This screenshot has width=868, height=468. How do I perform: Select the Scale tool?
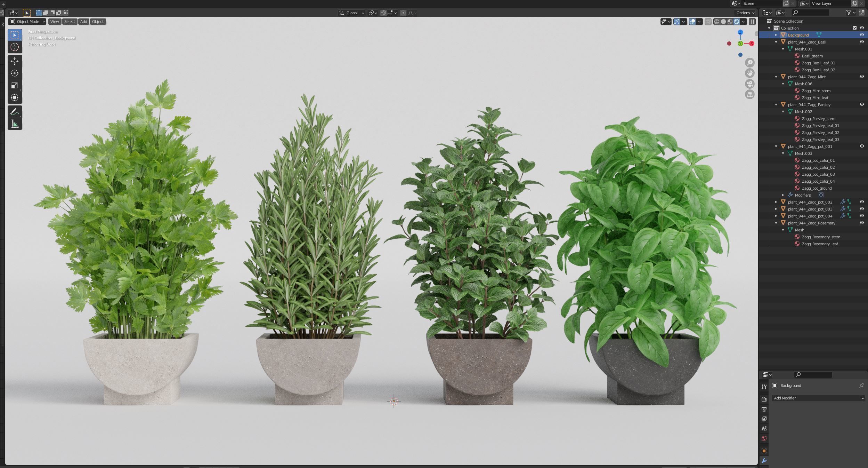(15, 85)
